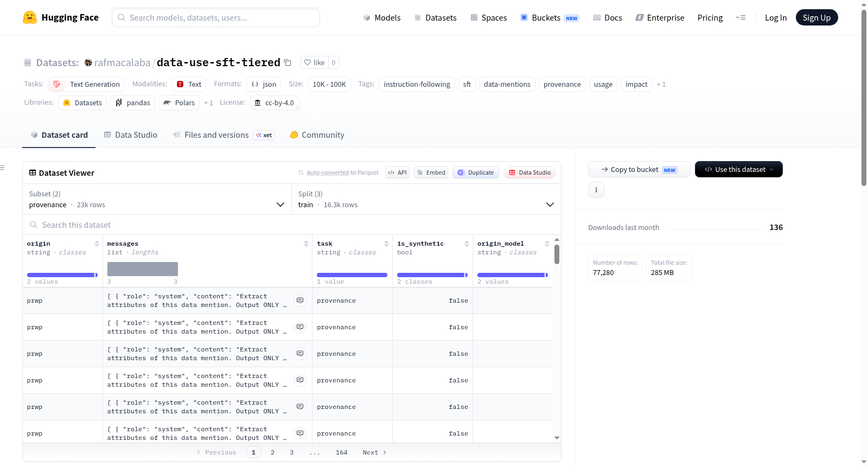Toggle the left sidebar outline icon

click(x=3, y=168)
